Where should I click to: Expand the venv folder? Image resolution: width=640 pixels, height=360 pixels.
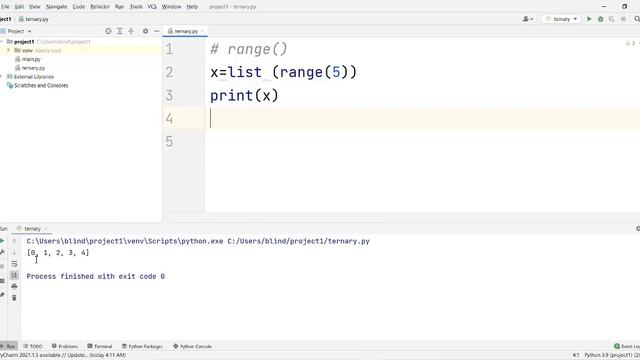(x=8, y=50)
